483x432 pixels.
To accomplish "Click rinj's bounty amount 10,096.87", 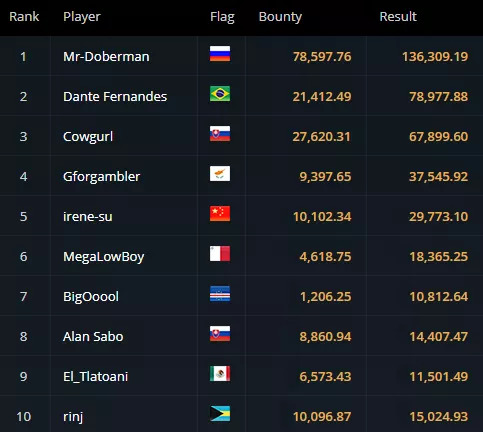I will (322, 417).
